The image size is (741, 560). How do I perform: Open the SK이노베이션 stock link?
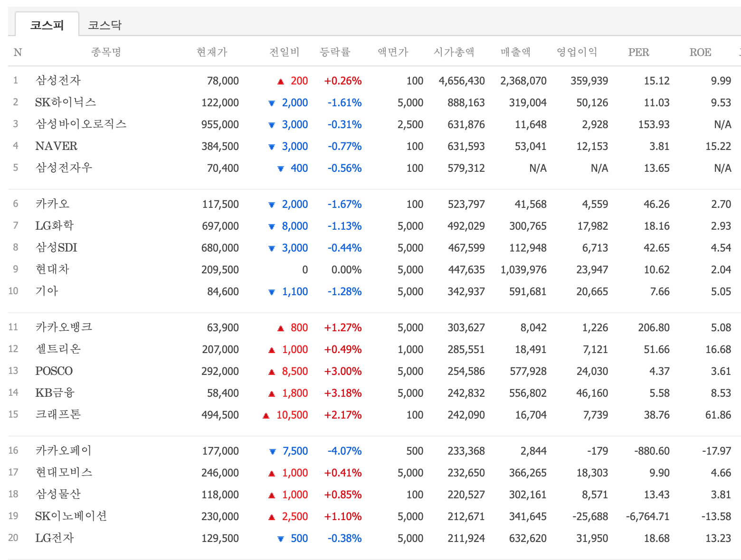(71, 516)
